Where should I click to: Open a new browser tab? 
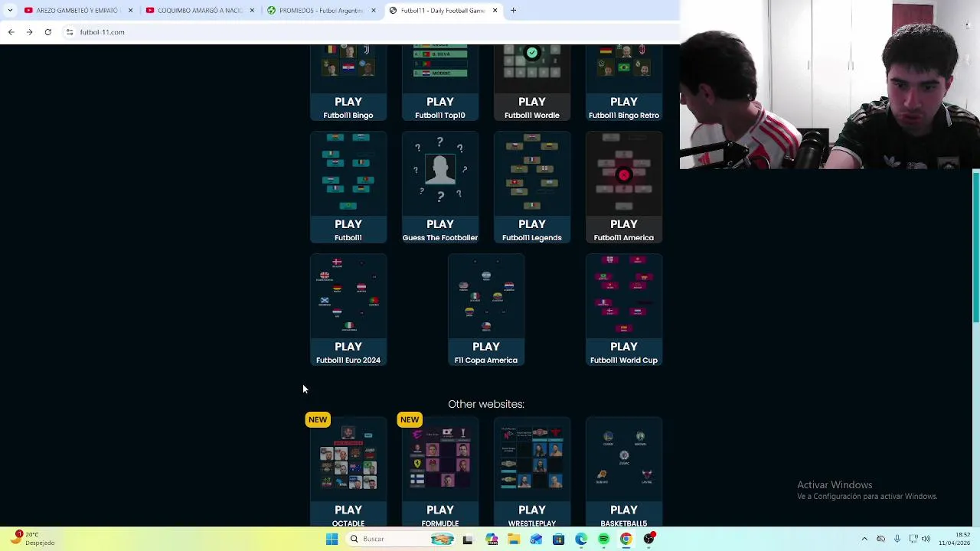(514, 11)
